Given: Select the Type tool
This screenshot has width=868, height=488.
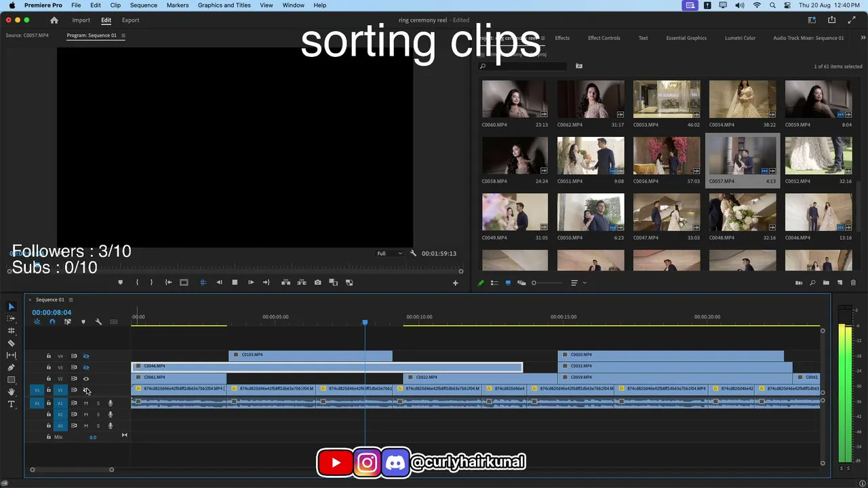Looking at the screenshot, I should tap(11, 404).
